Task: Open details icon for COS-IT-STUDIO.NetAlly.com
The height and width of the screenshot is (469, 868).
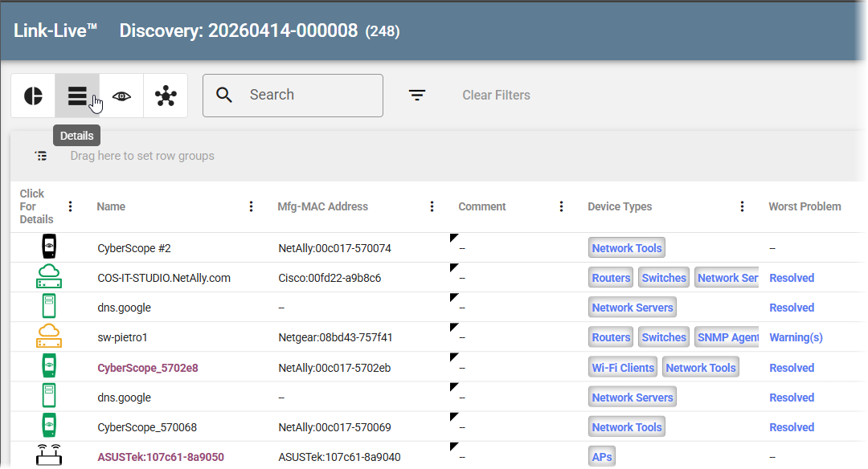Action: point(49,276)
